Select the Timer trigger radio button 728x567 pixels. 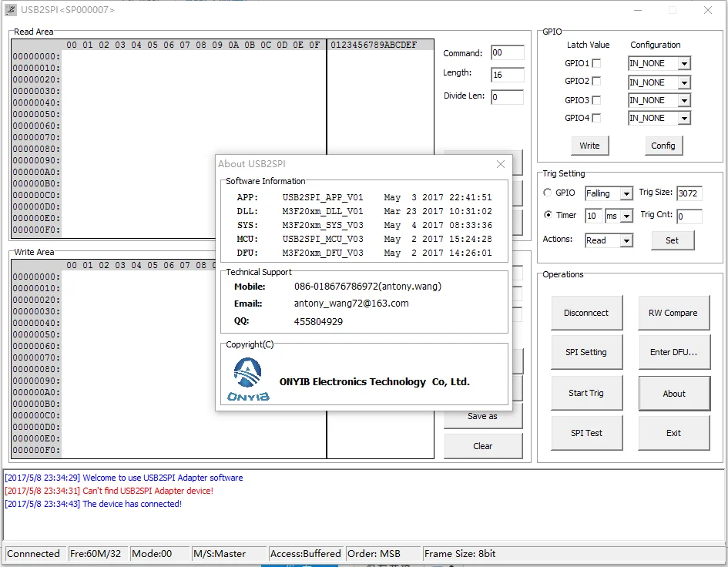[x=549, y=216]
